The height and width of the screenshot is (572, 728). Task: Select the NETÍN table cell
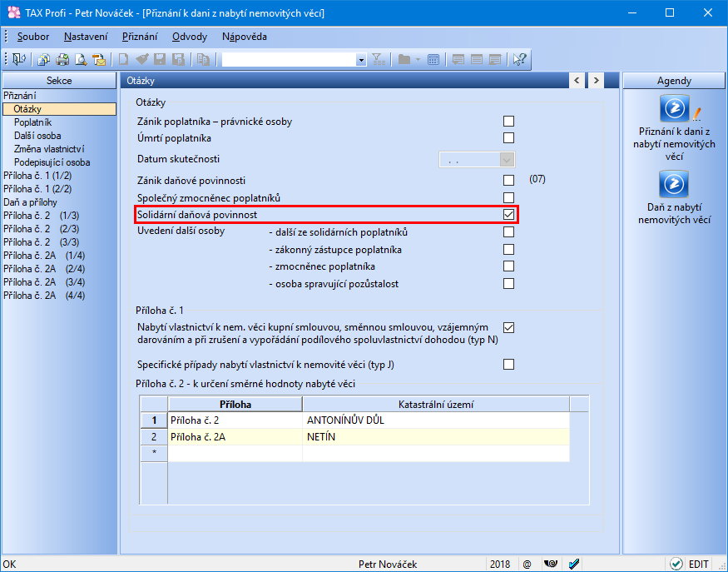435,437
